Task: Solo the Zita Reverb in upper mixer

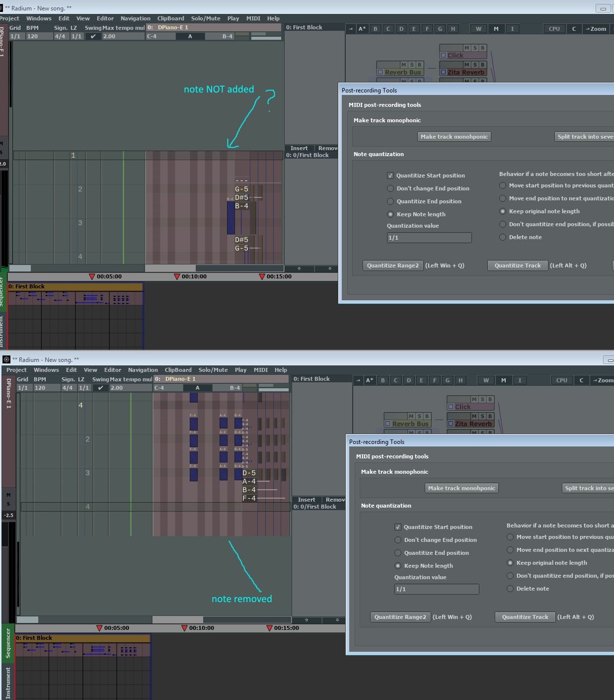Action: (x=475, y=65)
